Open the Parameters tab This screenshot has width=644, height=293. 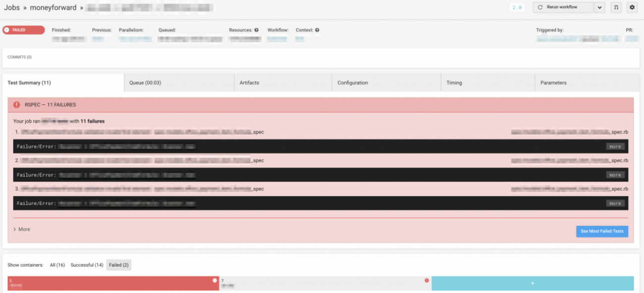pyautogui.click(x=588, y=83)
